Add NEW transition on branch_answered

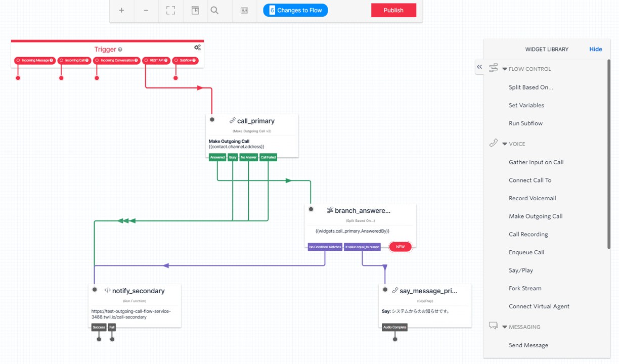point(401,247)
